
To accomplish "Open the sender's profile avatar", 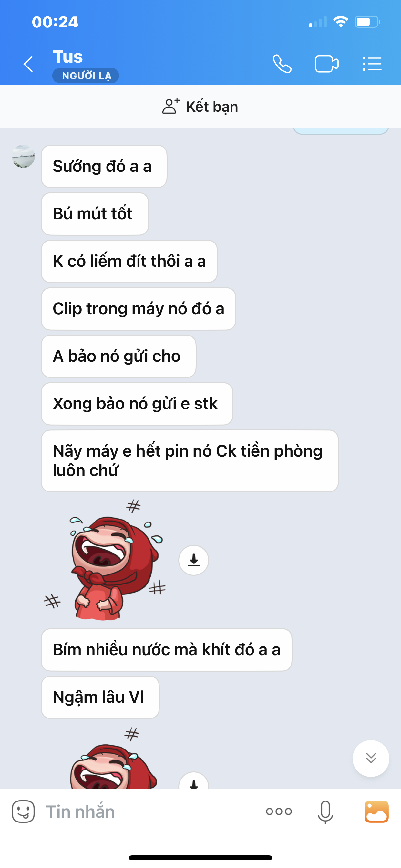I will click(x=23, y=156).
